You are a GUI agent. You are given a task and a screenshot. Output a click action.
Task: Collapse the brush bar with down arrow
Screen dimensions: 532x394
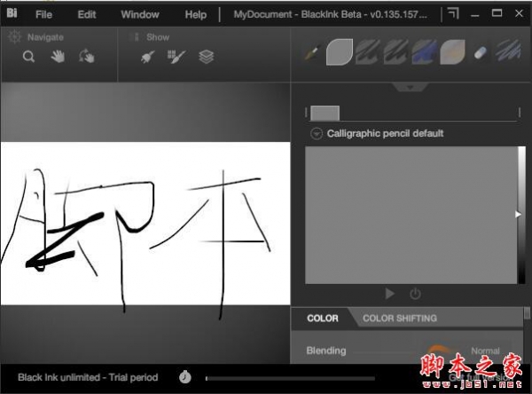point(408,87)
